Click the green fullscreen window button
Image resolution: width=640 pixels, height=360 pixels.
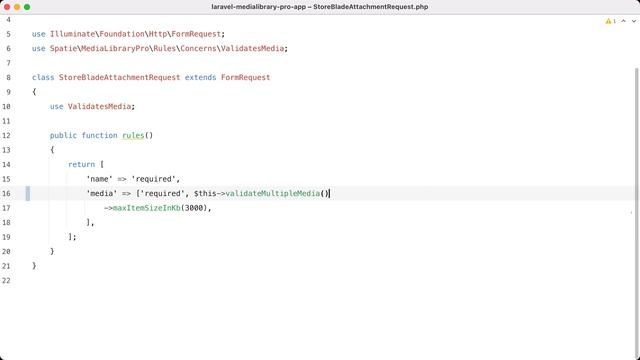click(27, 7)
